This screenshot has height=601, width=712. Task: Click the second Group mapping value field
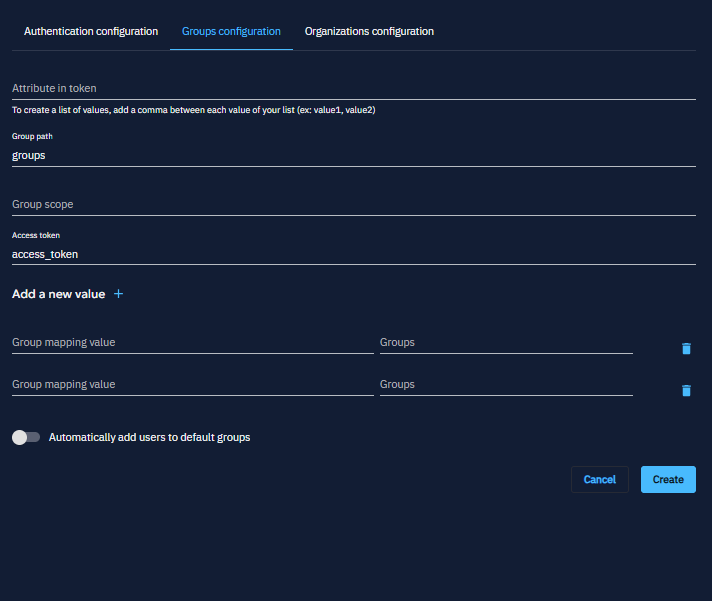pyautogui.click(x=192, y=385)
